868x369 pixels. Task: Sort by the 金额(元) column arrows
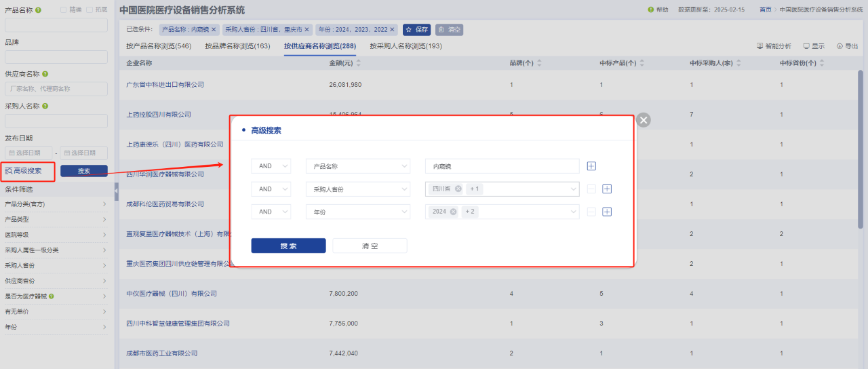coord(359,63)
